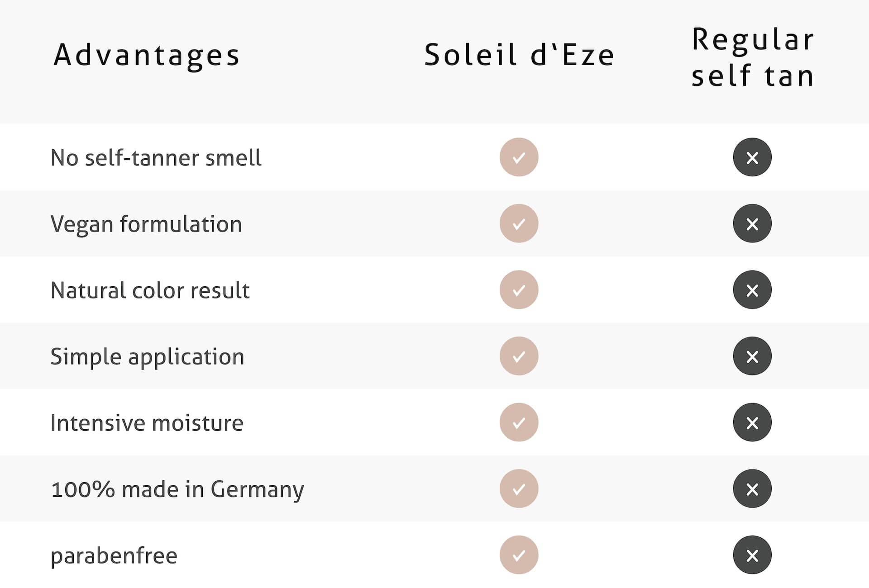The image size is (869, 588).
Task: Click the 100% made in Germany label
Action: [177, 489]
